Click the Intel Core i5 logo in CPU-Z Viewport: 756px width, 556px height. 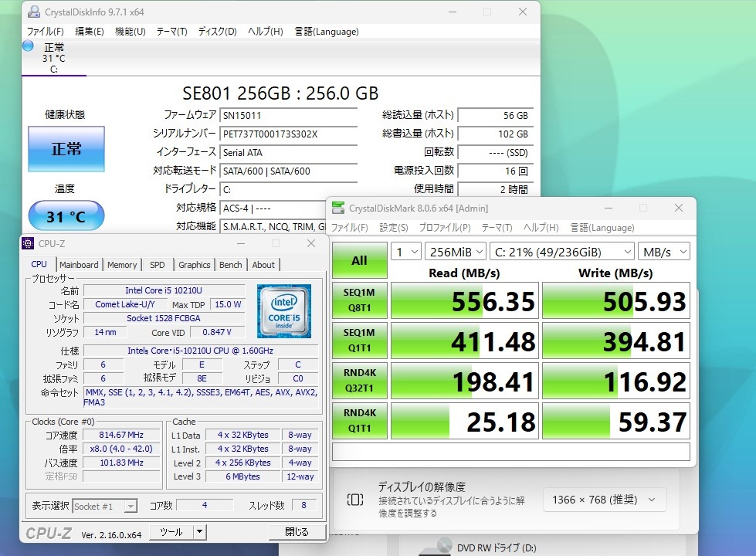(x=284, y=310)
